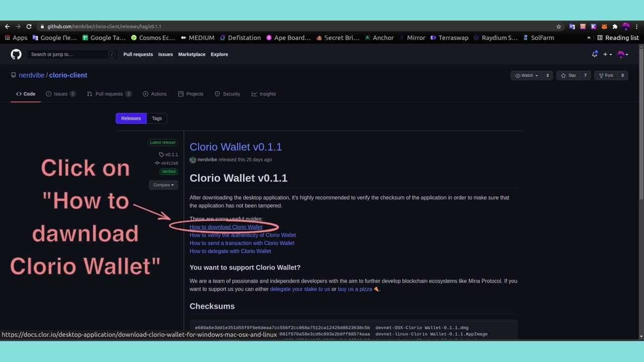644x362 pixels.
Task: Show more bookmarks with the double chevron
Action: pyautogui.click(x=589, y=38)
